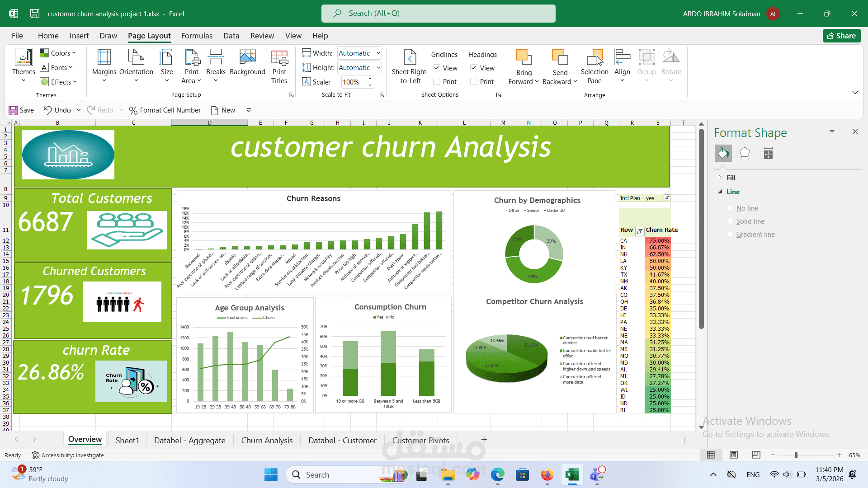Disable View under Headings
The height and width of the screenshot is (488, 868).
pos(473,68)
